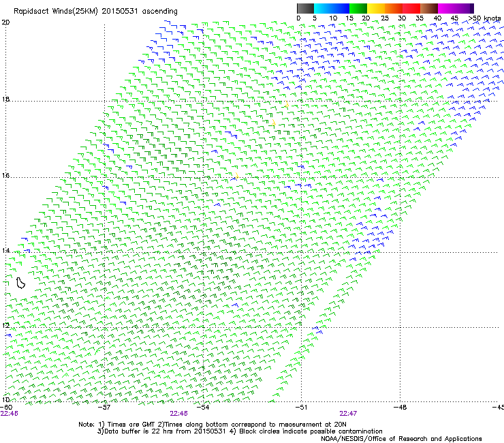Click the 'NOAA/NESDIS/Office of Research and Applications' credit
Screen dimensions: 504x443
click(401, 439)
